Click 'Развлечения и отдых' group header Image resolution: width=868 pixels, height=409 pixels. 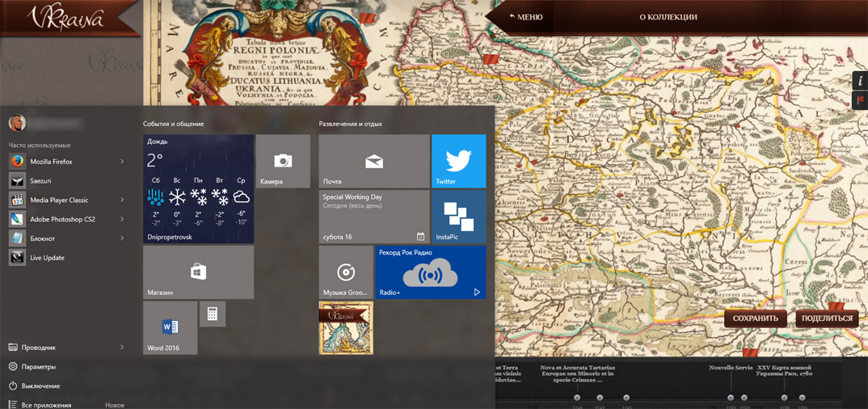pyautogui.click(x=351, y=124)
